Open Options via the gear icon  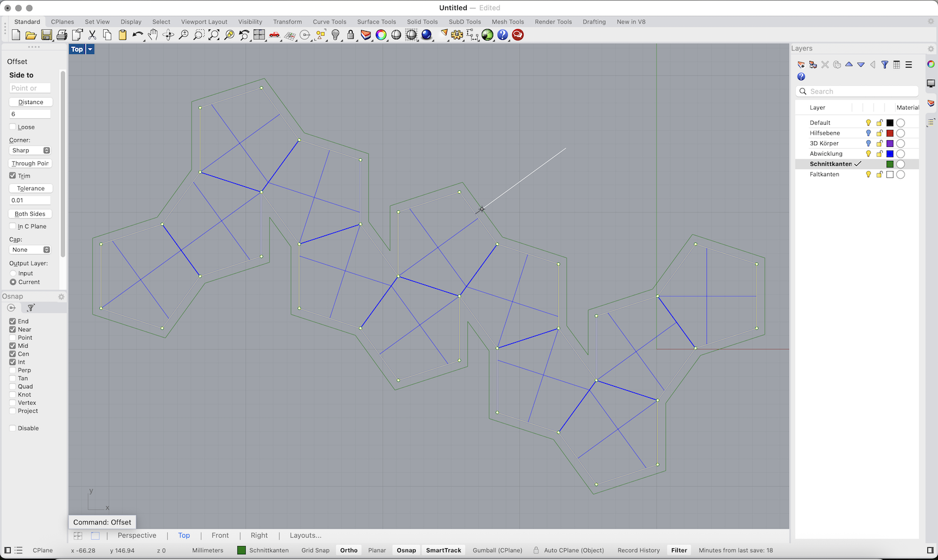[x=457, y=35]
